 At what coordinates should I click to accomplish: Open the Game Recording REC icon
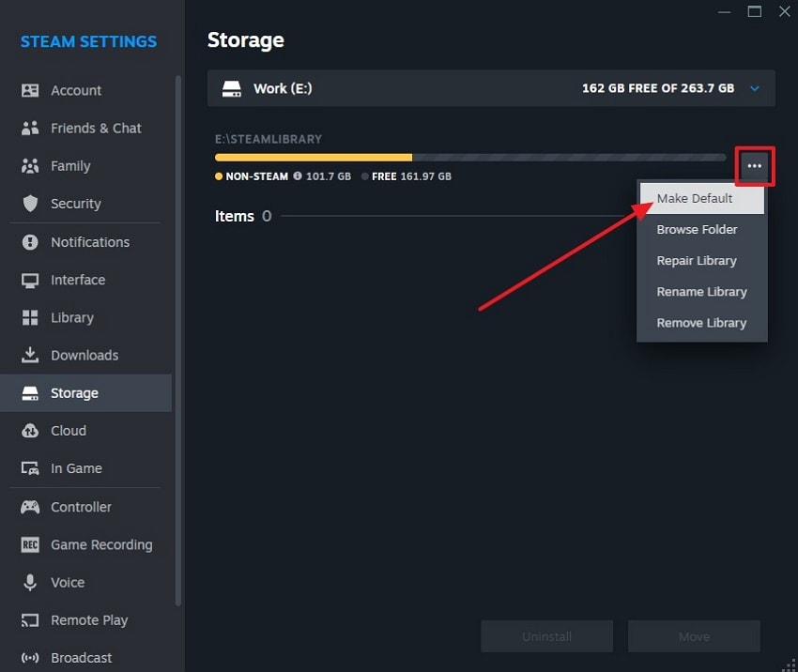click(30, 544)
